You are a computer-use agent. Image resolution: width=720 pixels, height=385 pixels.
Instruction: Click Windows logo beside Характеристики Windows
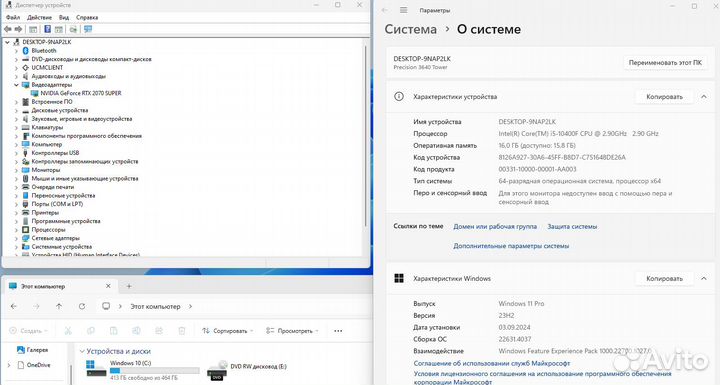click(x=399, y=278)
